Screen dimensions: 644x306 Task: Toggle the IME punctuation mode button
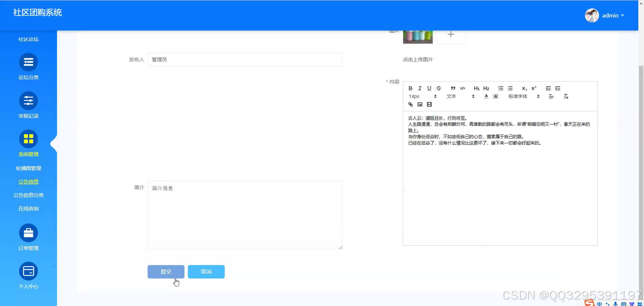[607, 304]
